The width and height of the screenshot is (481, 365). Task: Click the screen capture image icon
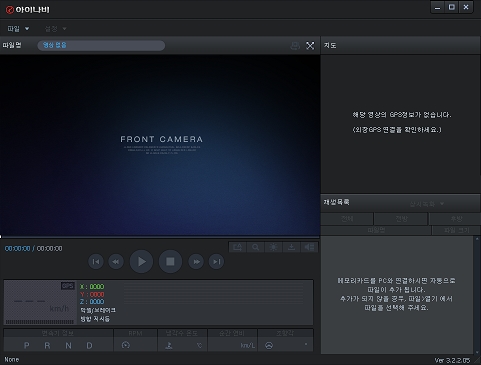[x=238, y=247]
